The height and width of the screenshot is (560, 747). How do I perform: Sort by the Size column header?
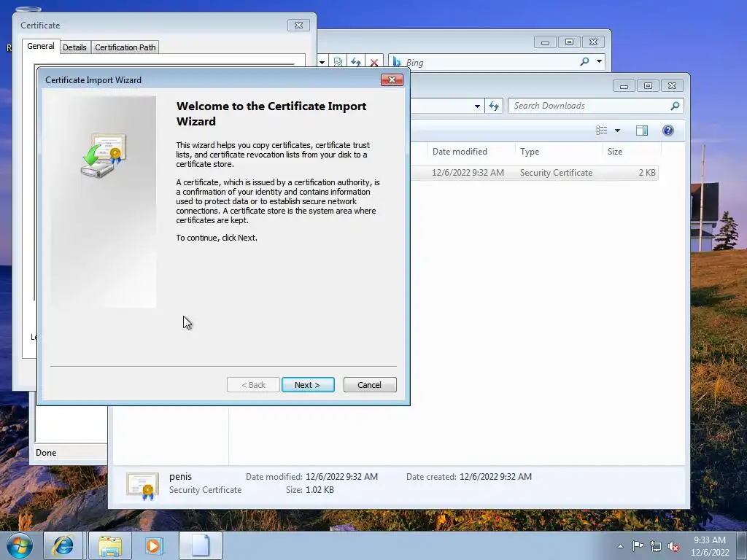632,152
